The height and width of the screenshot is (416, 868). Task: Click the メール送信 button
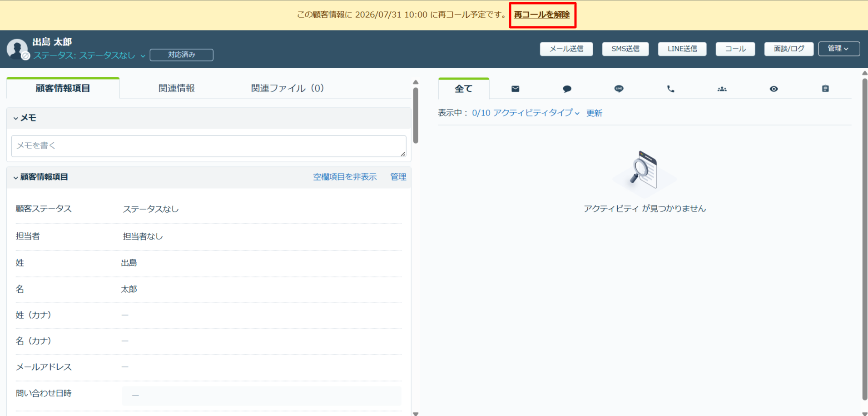coord(566,49)
